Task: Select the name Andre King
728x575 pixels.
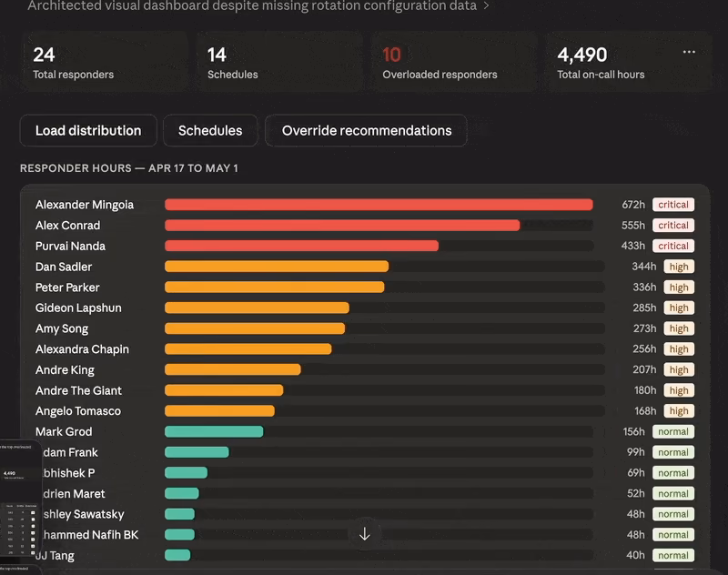Action: point(65,370)
